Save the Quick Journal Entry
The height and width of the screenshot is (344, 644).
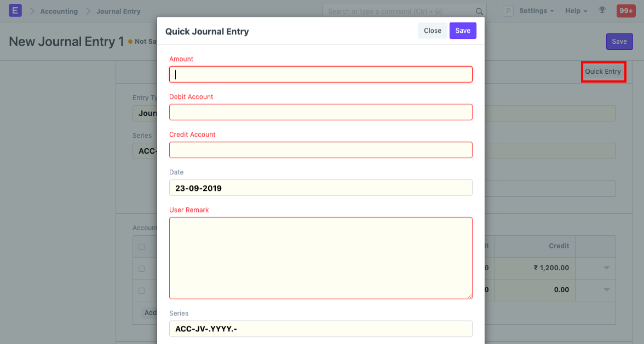pos(463,30)
